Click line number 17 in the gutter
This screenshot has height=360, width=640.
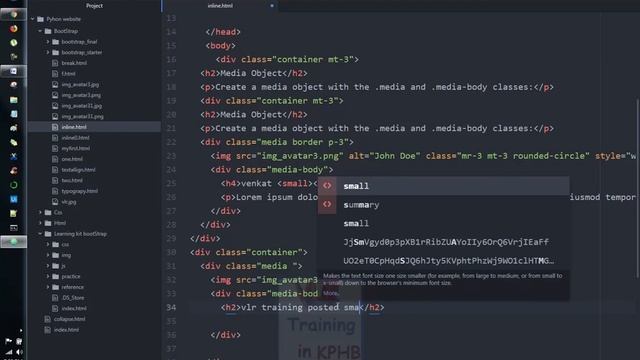pyautogui.click(x=171, y=73)
